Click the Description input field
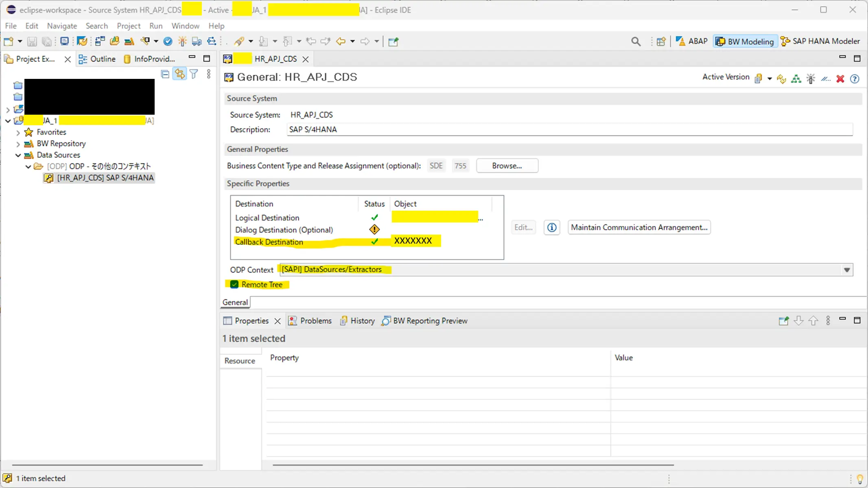 click(570, 129)
